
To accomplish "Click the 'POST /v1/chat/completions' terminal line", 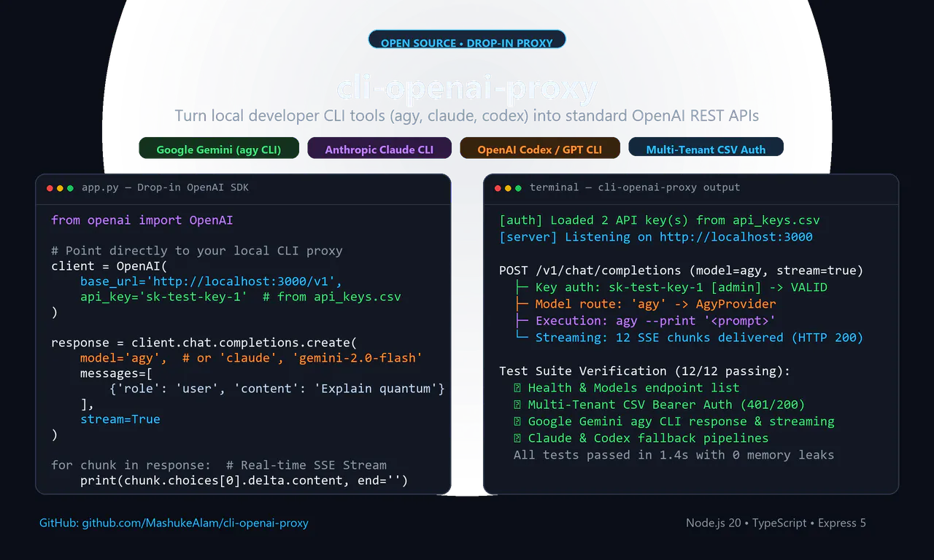I will point(682,271).
